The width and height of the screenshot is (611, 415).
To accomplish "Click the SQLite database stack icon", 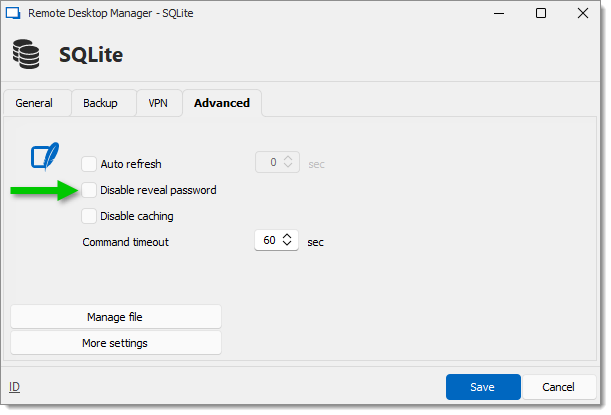I will pos(26,54).
